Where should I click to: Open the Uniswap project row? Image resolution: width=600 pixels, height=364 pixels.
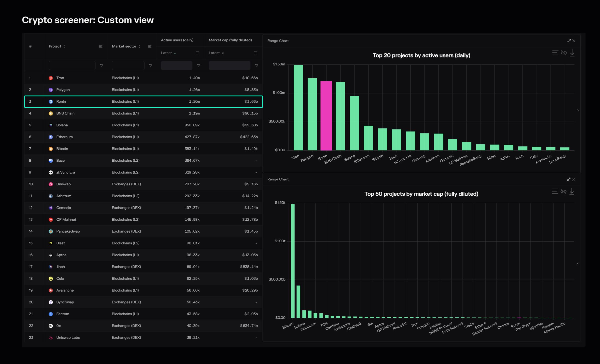pos(63,184)
